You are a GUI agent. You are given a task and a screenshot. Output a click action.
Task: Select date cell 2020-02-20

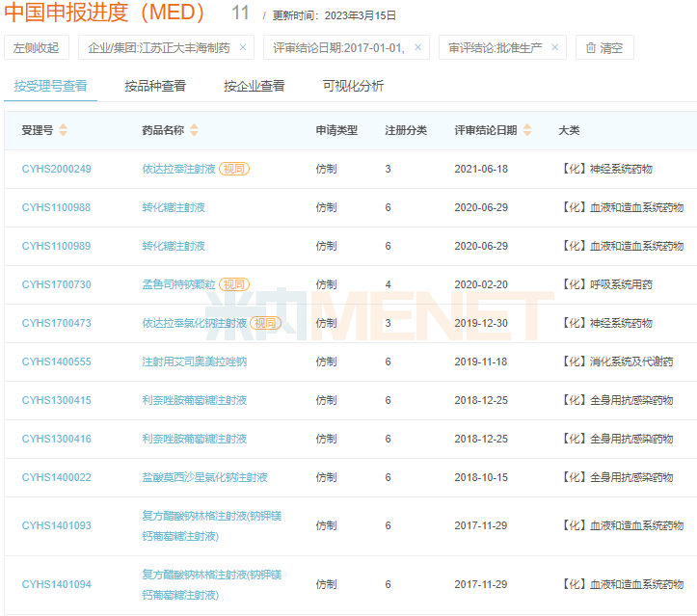pyautogui.click(x=481, y=284)
